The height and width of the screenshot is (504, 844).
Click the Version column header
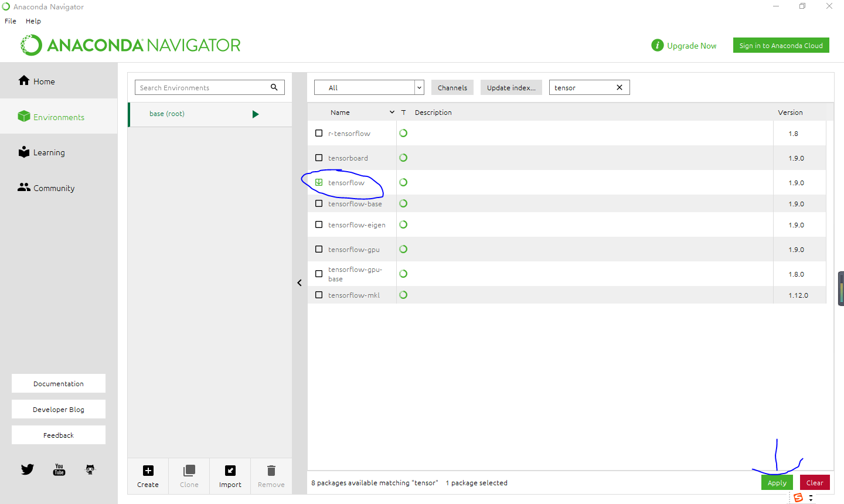790,112
